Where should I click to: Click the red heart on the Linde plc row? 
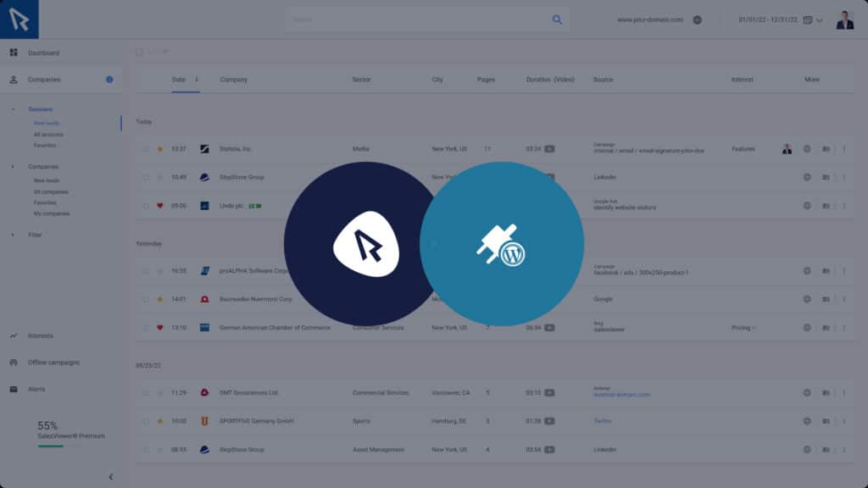click(159, 206)
